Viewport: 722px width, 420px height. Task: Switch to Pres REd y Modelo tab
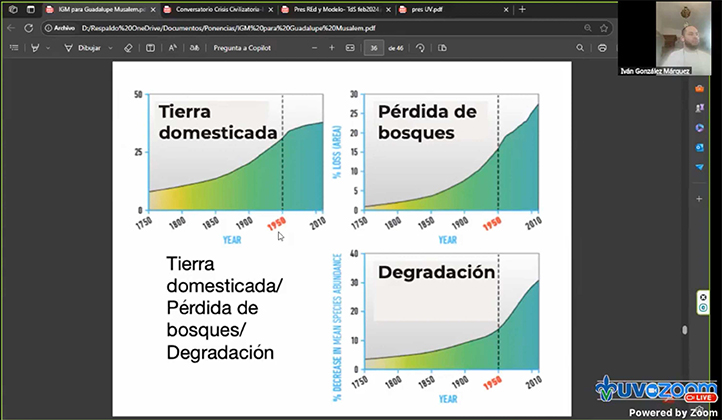(x=336, y=9)
